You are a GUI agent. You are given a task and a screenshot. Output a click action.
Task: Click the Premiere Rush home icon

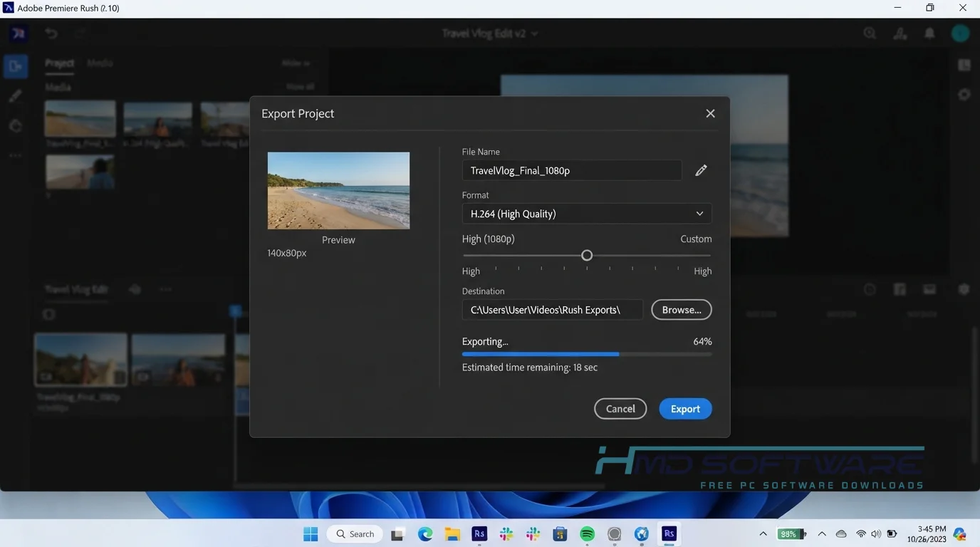coord(18,33)
